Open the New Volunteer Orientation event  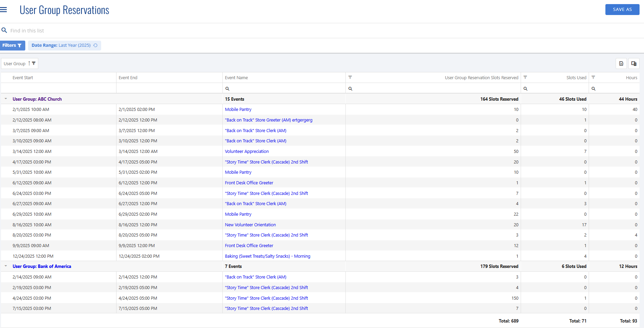click(x=250, y=225)
